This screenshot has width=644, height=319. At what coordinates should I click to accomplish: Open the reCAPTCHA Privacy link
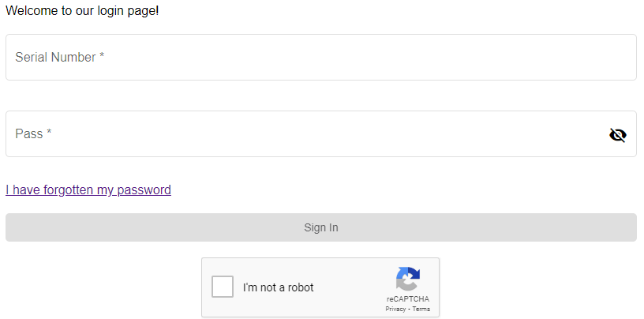tap(395, 309)
